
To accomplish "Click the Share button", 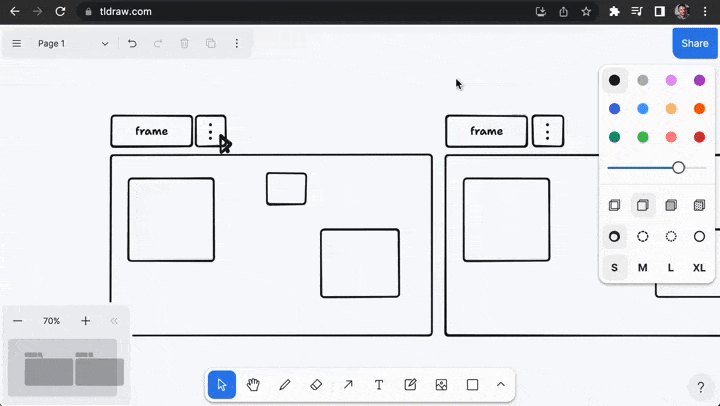I will point(695,43).
